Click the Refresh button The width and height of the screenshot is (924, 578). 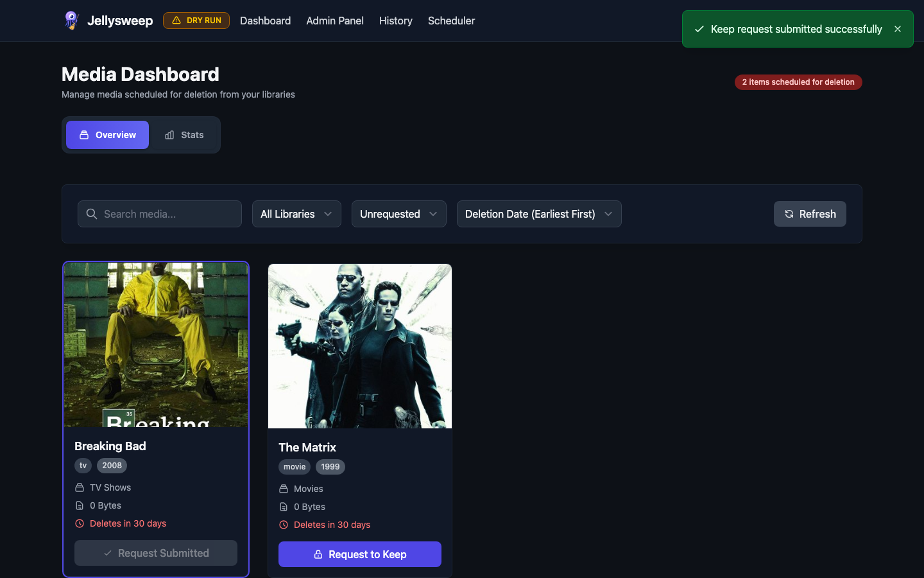(810, 214)
